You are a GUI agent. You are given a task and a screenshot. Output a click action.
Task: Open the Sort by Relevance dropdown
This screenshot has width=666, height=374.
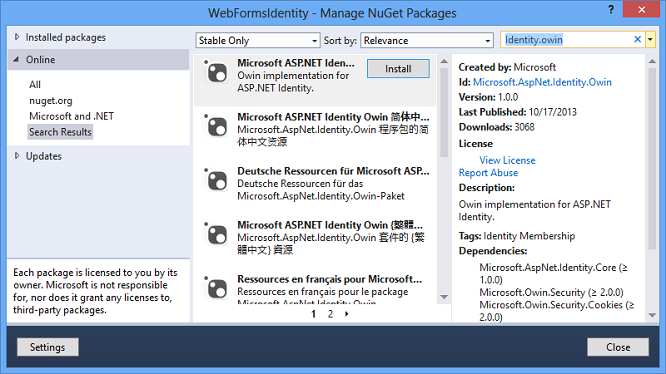[x=427, y=40]
